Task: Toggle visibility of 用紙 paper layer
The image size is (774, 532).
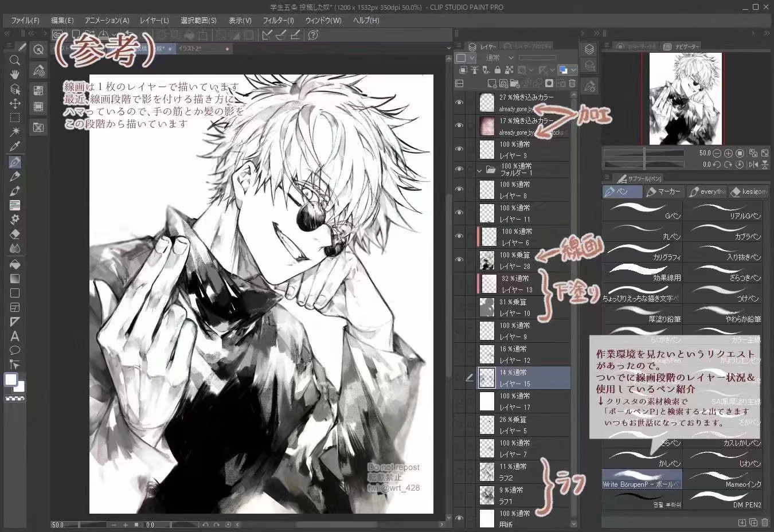Action: [459, 518]
